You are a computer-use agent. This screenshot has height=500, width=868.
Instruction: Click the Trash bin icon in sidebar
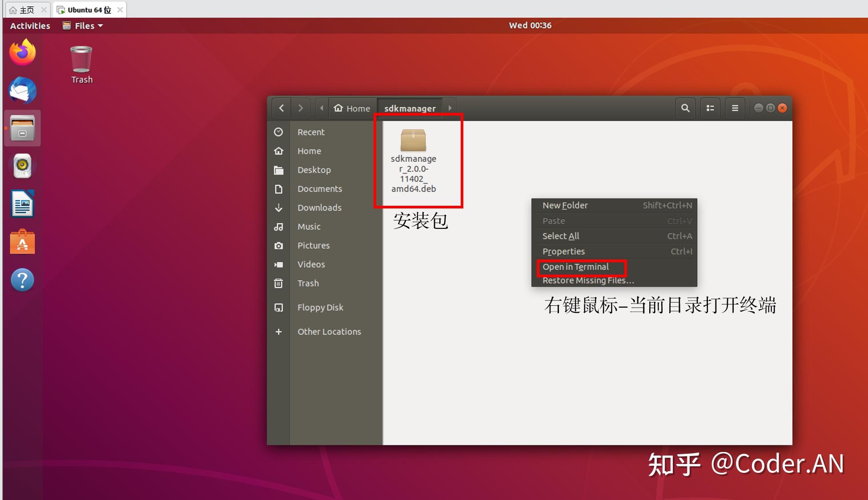point(278,283)
